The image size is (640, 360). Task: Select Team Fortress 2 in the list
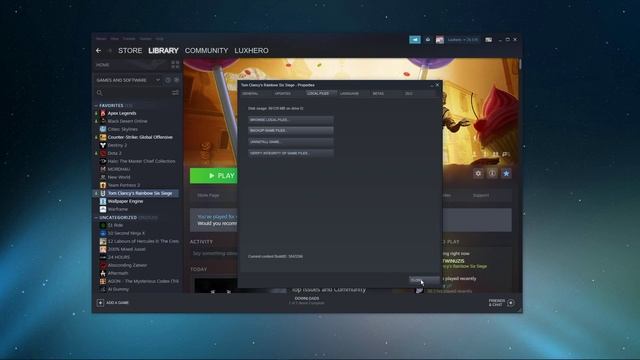point(124,185)
